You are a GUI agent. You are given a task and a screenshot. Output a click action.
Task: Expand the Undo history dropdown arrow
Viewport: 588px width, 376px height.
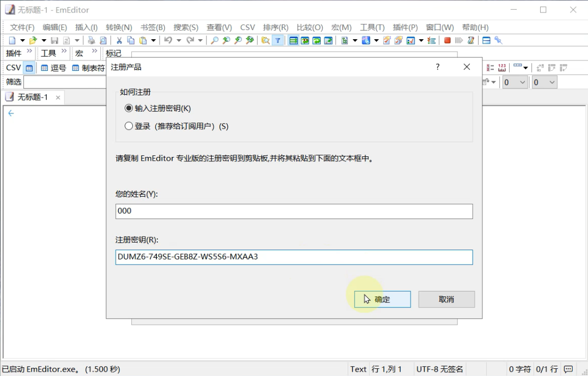(x=179, y=40)
